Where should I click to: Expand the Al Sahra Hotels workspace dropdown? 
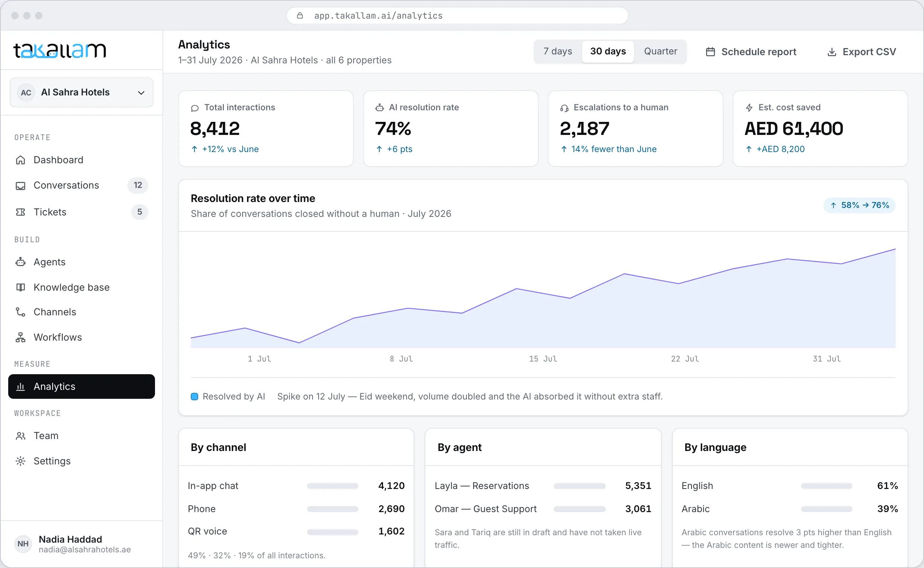82,92
